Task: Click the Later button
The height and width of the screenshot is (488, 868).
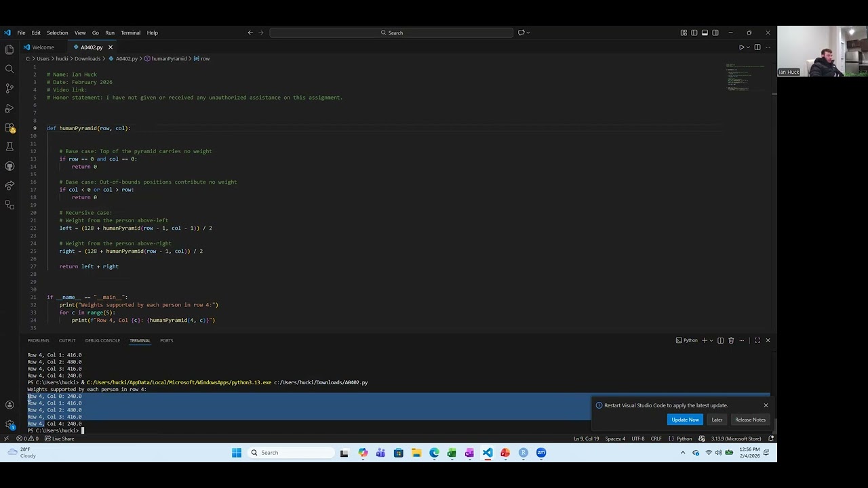Action: coord(717,420)
